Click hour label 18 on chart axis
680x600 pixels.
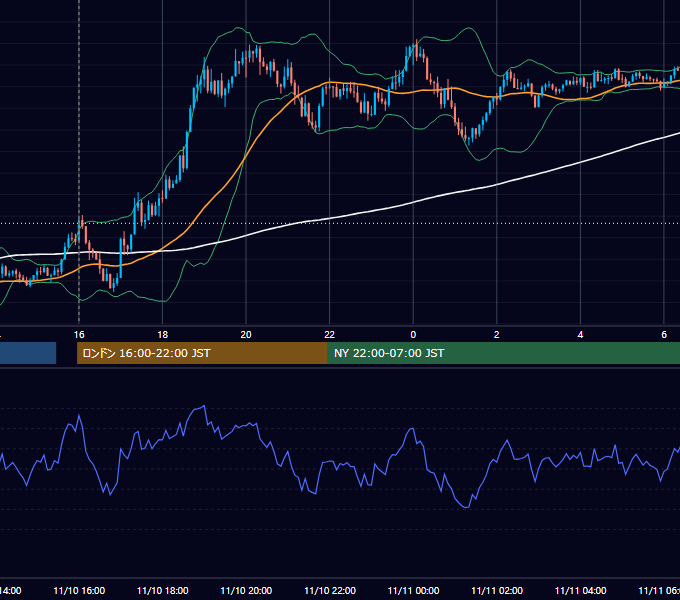(x=162, y=334)
